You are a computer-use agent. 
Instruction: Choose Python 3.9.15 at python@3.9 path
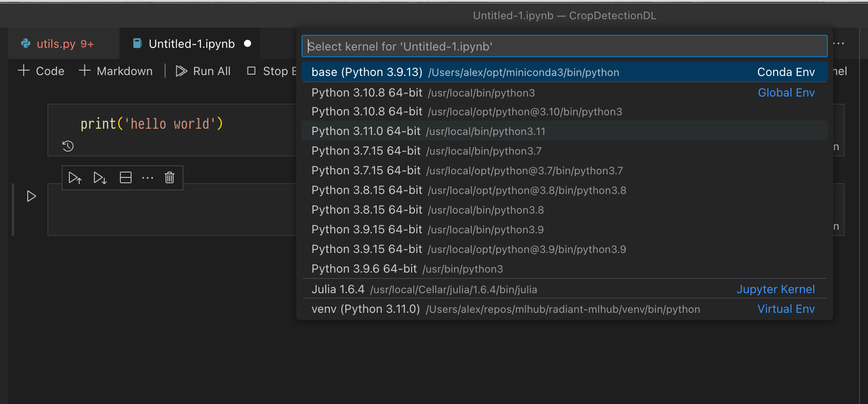[564, 249]
